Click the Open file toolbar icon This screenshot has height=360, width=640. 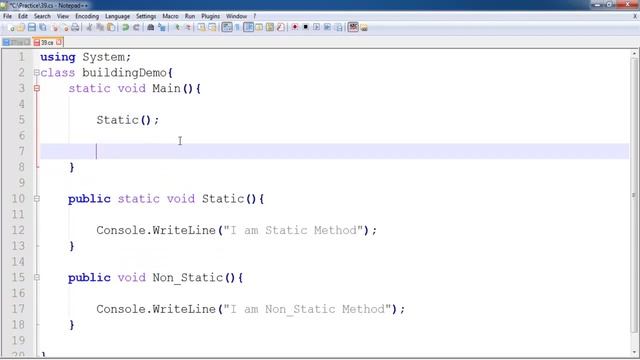click(x=20, y=27)
